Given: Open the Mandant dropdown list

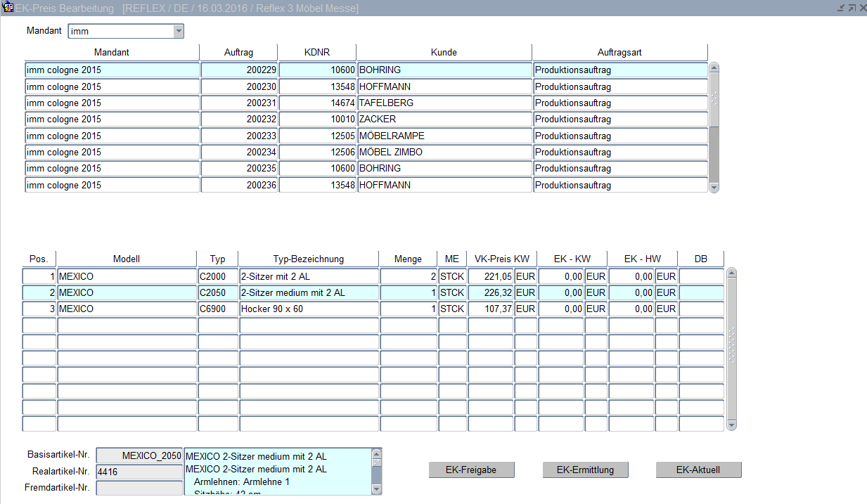Looking at the screenshot, I should 178,31.
